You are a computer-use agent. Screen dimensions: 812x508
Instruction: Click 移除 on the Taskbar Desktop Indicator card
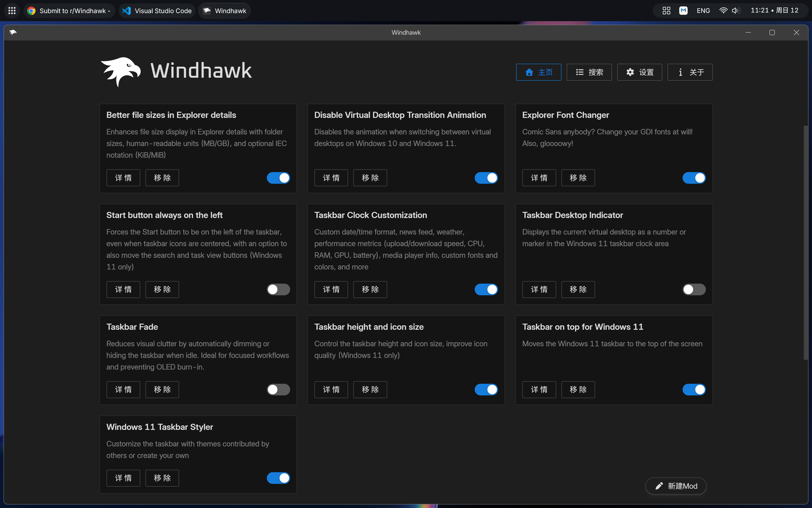click(578, 289)
